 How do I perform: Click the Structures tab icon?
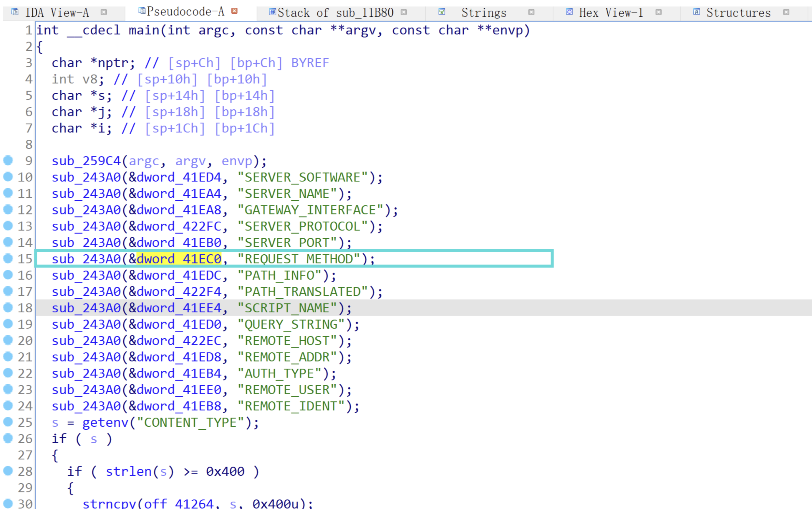click(697, 12)
